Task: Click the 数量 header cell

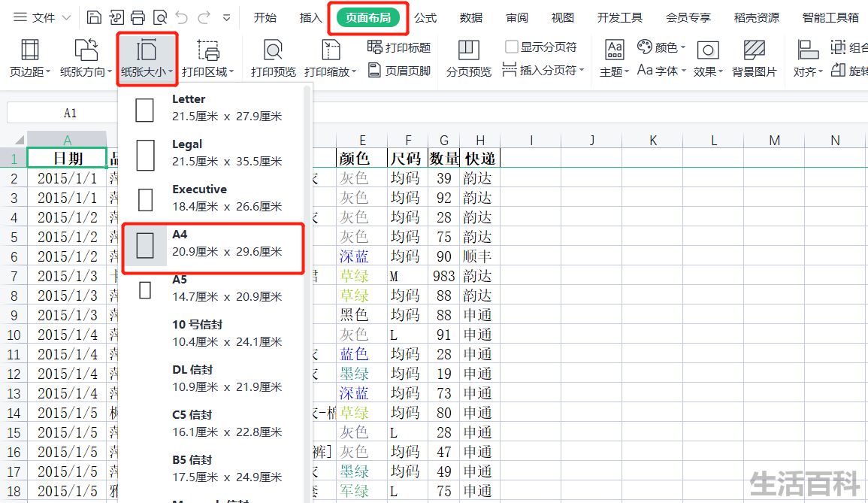Action: click(444, 159)
